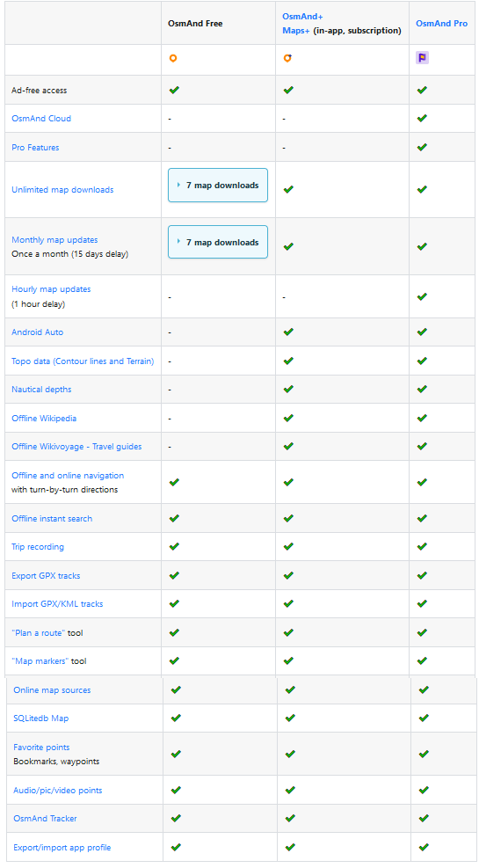Click OsmAnd Free checkmark for Ad-free access
The width and height of the screenshot is (479, 868).
point(174,89)
